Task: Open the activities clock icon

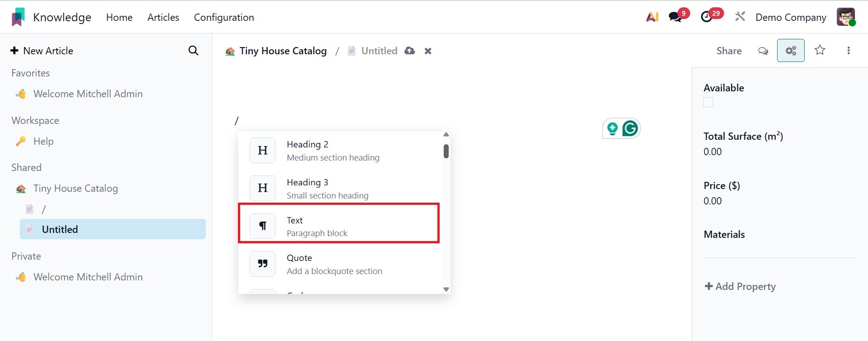Action: point(707,17)
